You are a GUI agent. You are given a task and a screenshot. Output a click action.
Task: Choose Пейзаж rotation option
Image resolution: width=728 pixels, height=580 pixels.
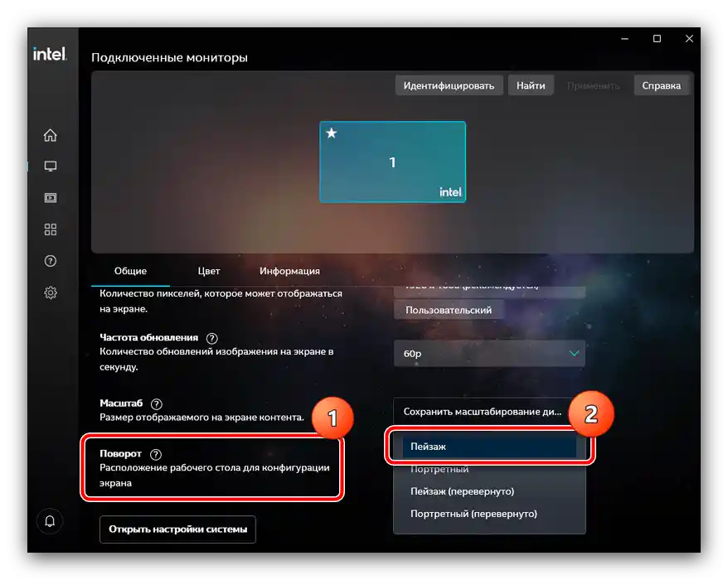[x=489, y=447]
